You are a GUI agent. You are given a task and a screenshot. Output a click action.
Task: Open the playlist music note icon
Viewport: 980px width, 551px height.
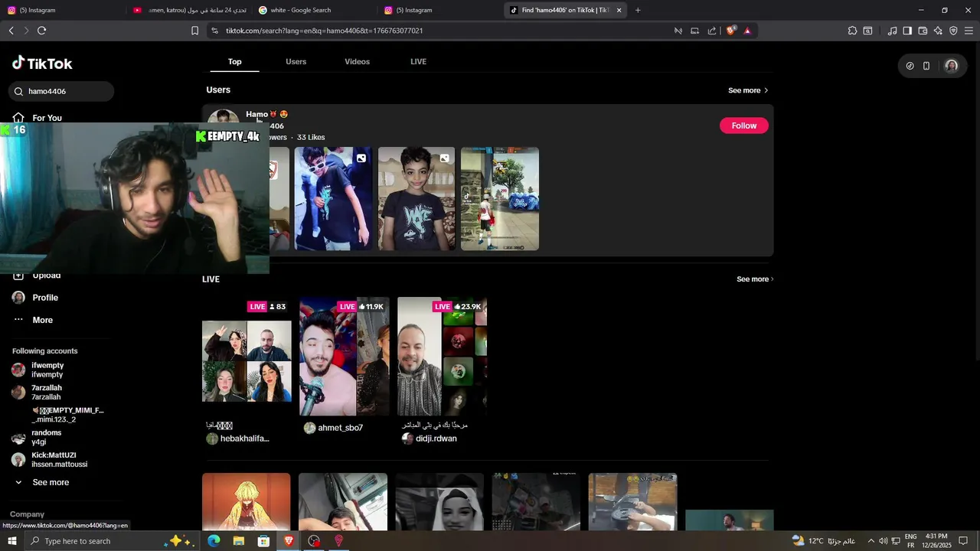pos(892,31)
